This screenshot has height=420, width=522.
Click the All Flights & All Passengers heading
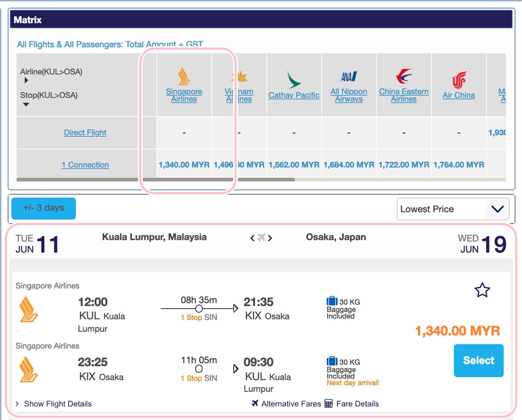[110, 44]
